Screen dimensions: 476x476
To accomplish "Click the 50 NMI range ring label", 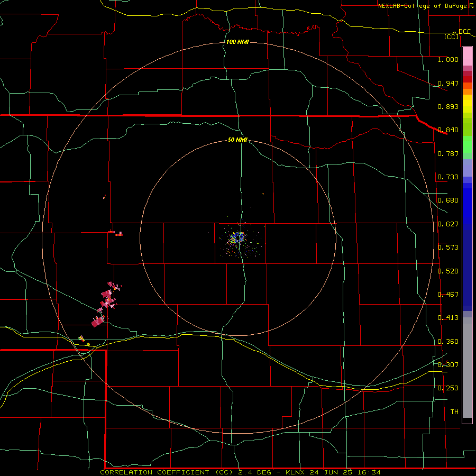I will pyautogui.click(x=237, y=140).
